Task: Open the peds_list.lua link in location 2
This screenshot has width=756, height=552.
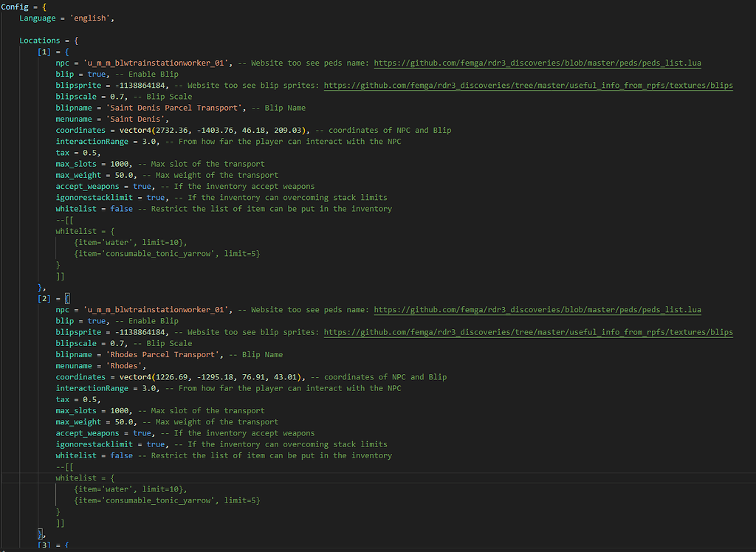Action: click(537, 310)
